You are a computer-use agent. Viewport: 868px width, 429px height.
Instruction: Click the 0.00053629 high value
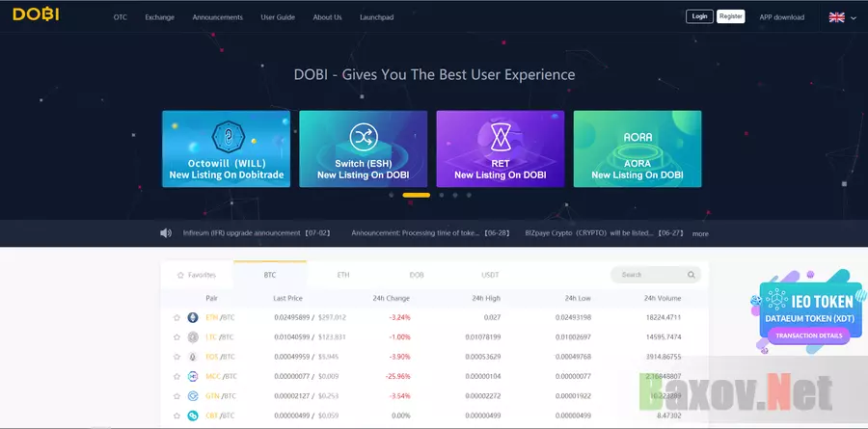click(483, 357)
